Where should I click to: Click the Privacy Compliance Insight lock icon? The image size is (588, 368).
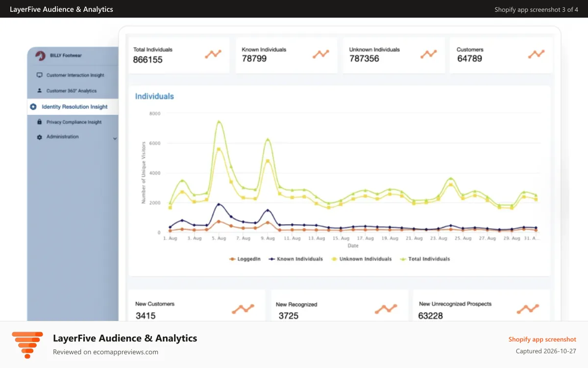[x=40, y=122]
